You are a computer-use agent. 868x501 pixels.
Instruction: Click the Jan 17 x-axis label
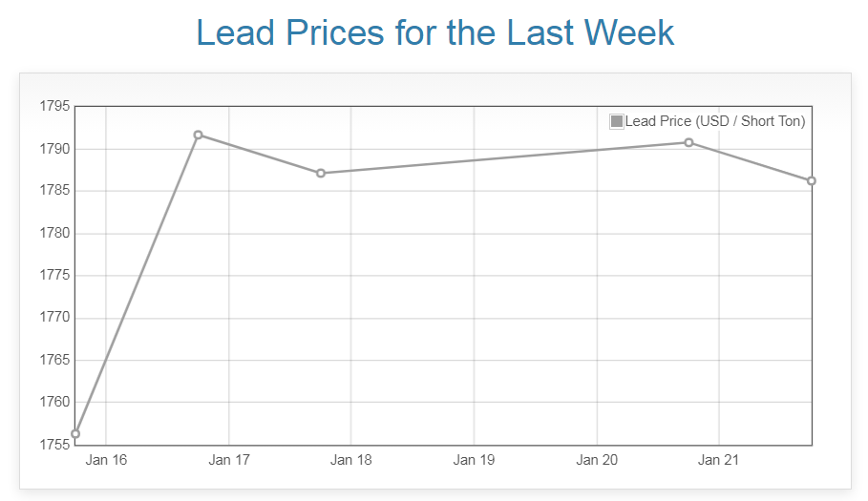229,460
